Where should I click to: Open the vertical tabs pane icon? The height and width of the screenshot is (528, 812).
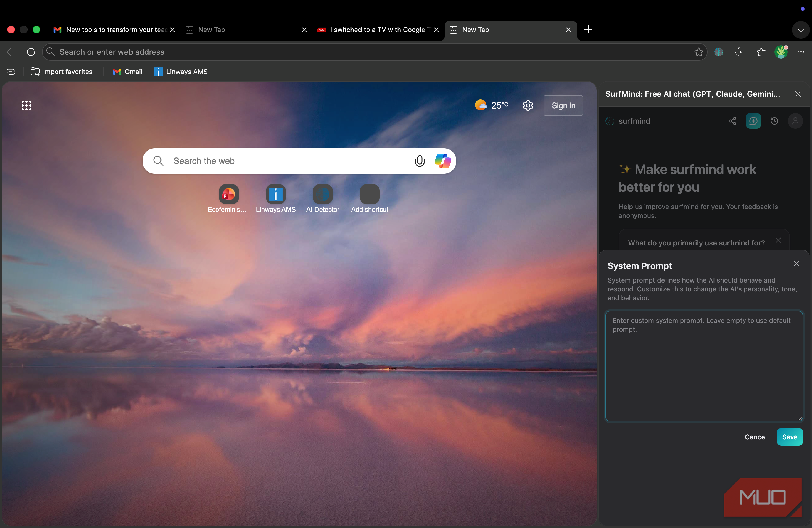click(x=11, y=72)
